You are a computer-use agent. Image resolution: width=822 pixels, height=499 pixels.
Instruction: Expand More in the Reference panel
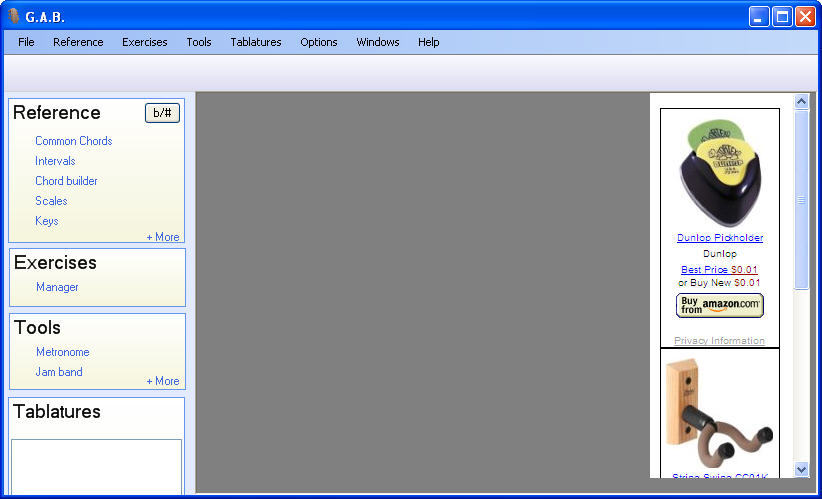[163, 237]
